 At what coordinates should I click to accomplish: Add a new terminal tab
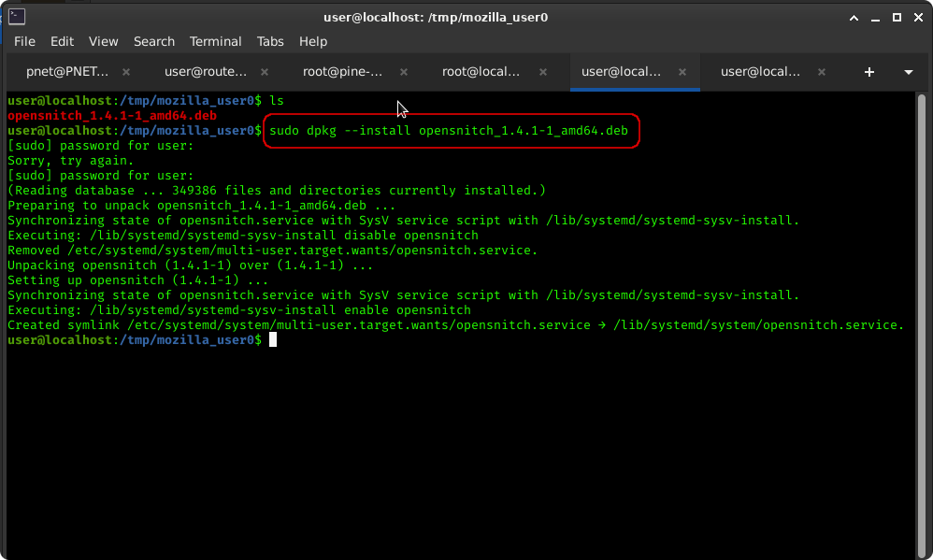click(869, 72)
